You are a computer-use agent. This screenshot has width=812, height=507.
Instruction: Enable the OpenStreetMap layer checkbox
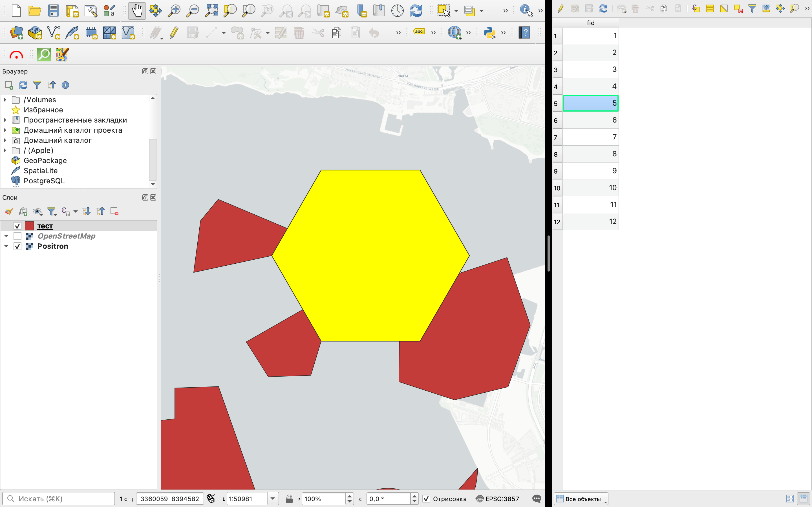coord(17,236)
